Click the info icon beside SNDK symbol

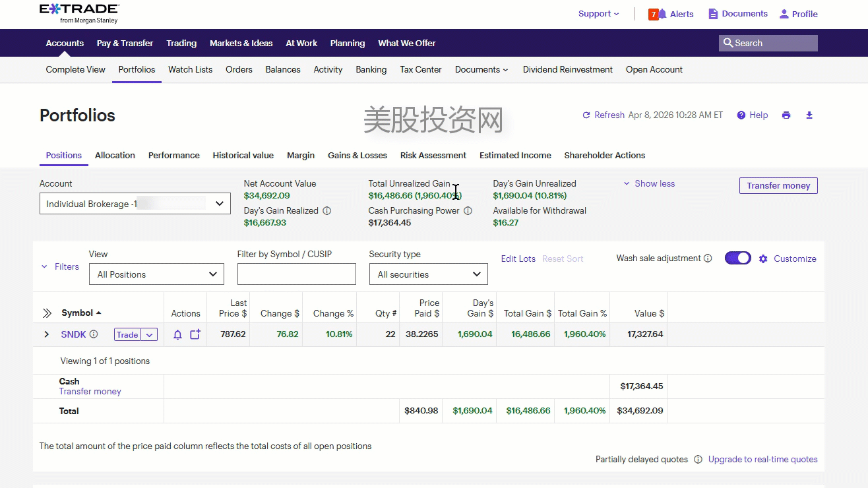(x=94, y=334)
